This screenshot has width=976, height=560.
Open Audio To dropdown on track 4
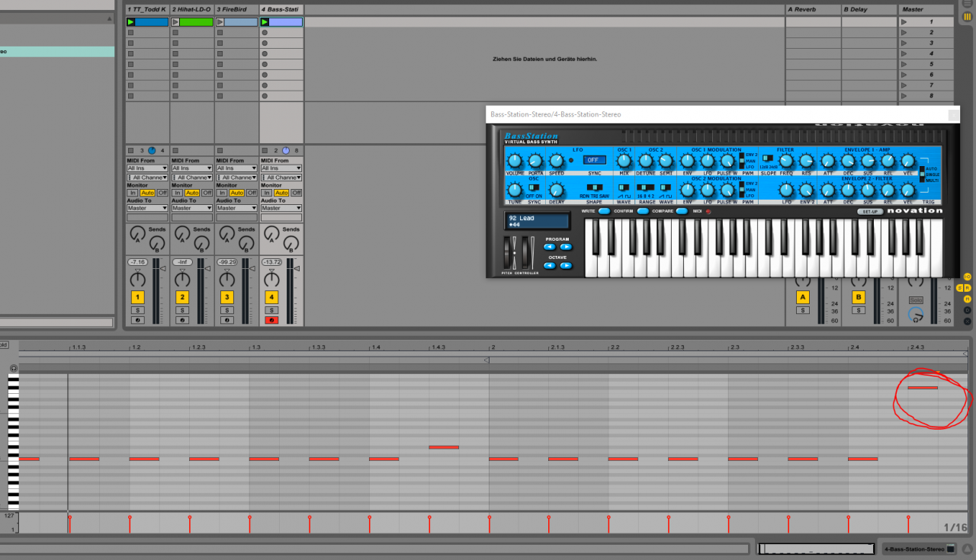coord(281,208)
